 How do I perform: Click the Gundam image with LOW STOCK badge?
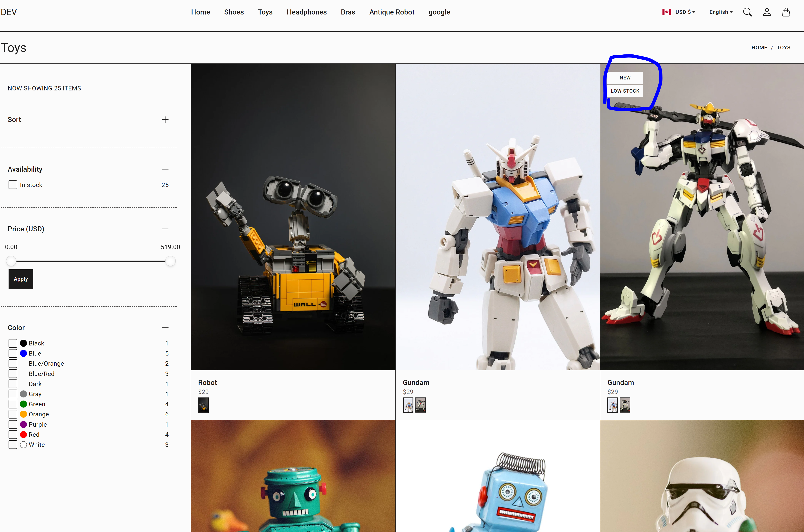click(702, 217)
